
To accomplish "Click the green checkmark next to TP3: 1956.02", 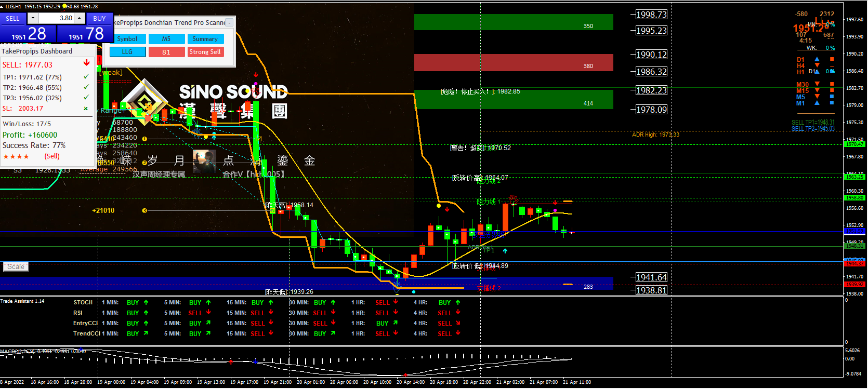I will 86,97.
